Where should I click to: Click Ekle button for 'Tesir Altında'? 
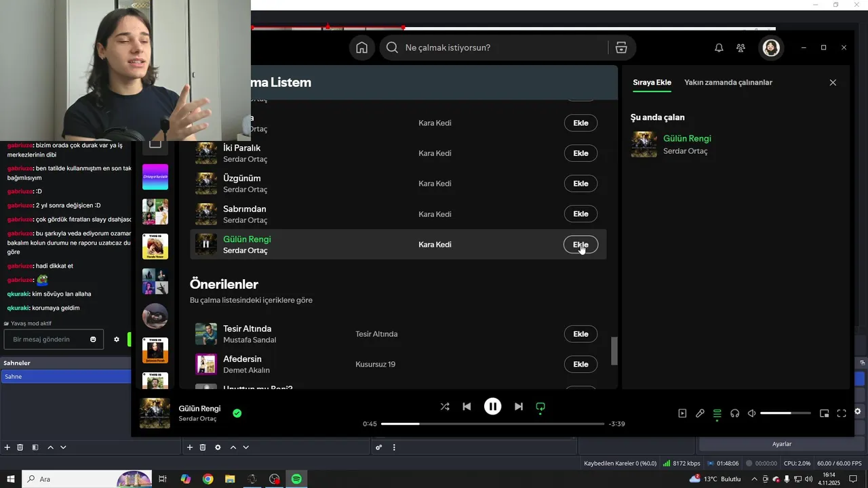tap(581, 334)
